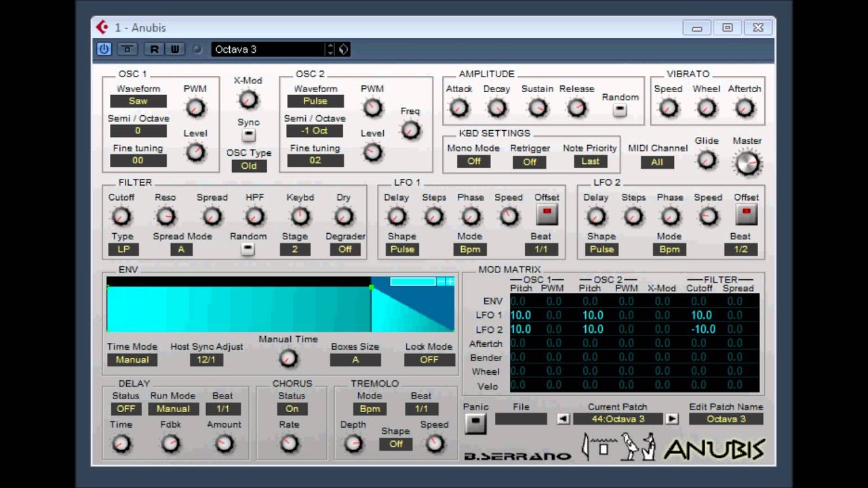The image size is (868, 488).
Task: Open the ENV Time Mode Manual selector
Action: click(132, 359)
